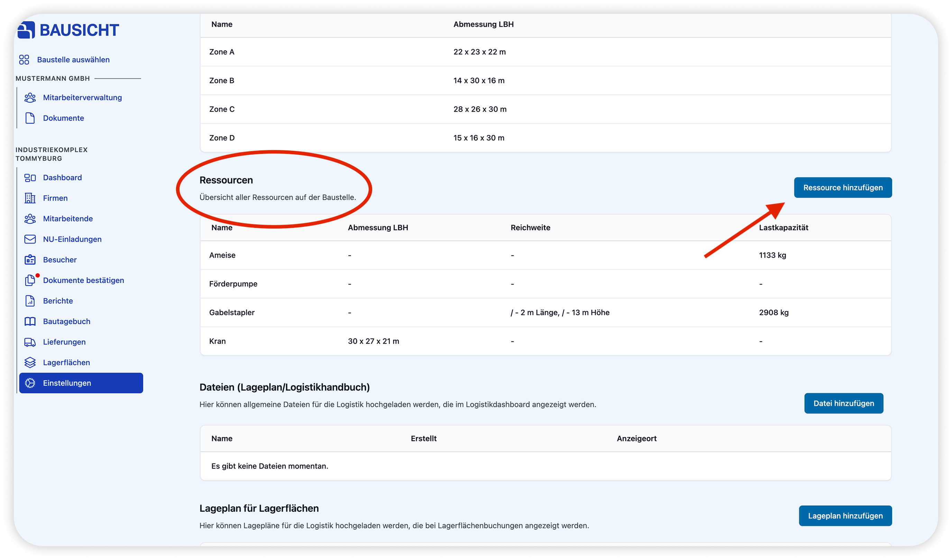Click the Besucher badge icon

[30, 260]
